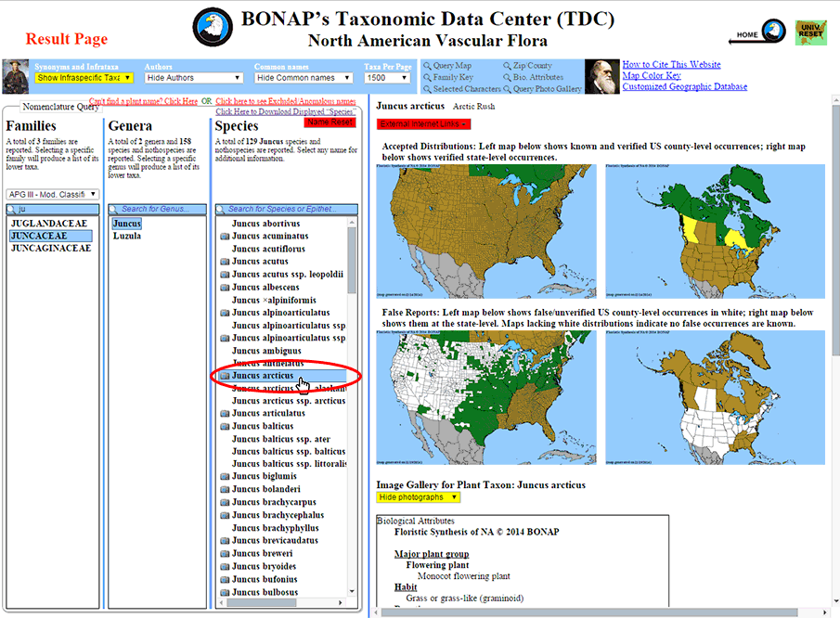Viewport: 840px width, 618px height.
Task: Expand the External Internet Links menu
Action: click(x=423, y=124)
